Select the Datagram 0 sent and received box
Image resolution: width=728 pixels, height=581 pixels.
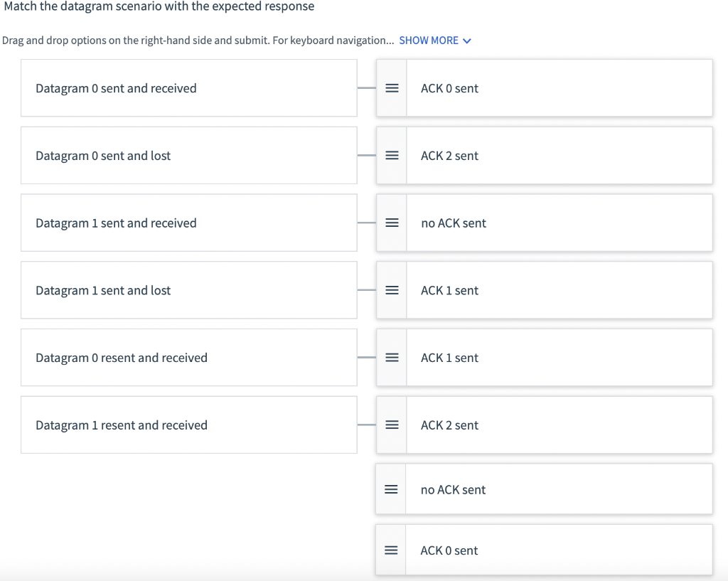pos(188,88)
